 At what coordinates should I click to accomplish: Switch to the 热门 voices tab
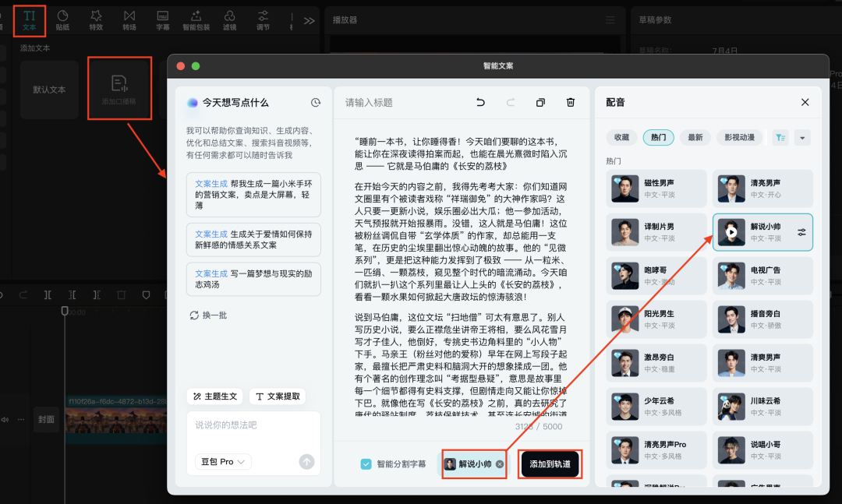click(657, 137)
